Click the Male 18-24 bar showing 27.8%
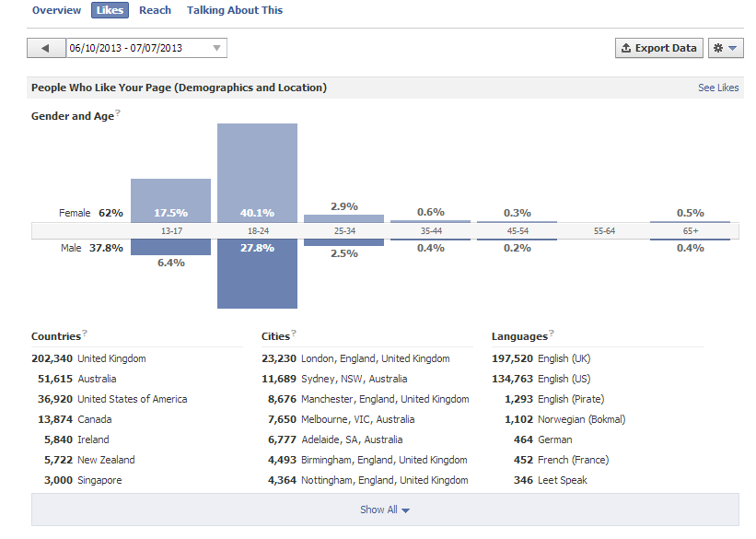 [x=257, y=274]
